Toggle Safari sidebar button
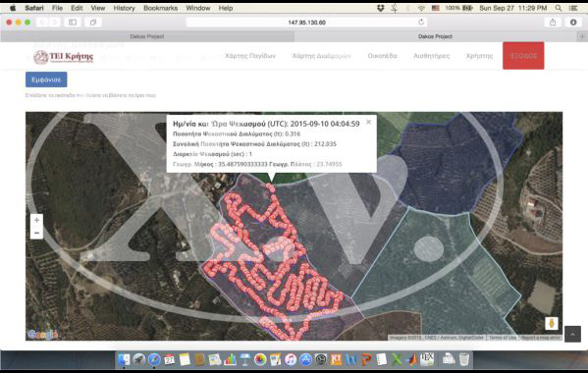This screenshot has height=373, width=588. tap(73, 23)
